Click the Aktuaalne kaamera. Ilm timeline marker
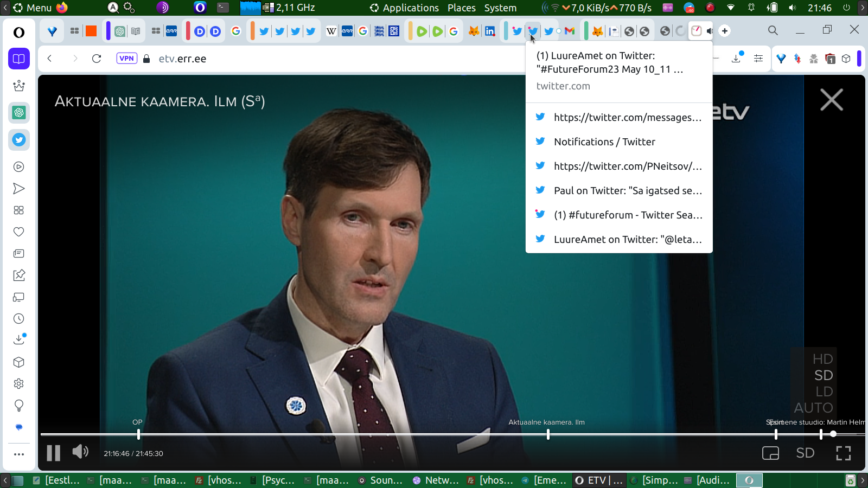The height and width of the screenshot is (488, 868). 548,434
